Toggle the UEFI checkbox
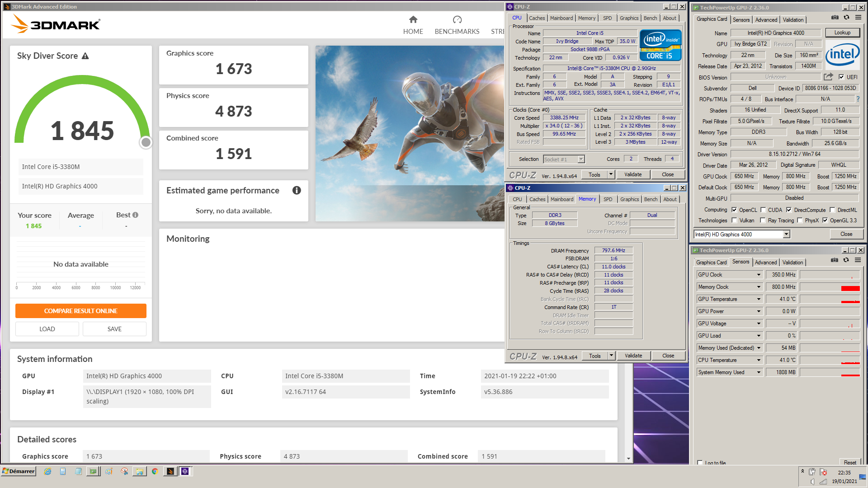This screenshot has height=488, width=868. [x=841, y=77]
